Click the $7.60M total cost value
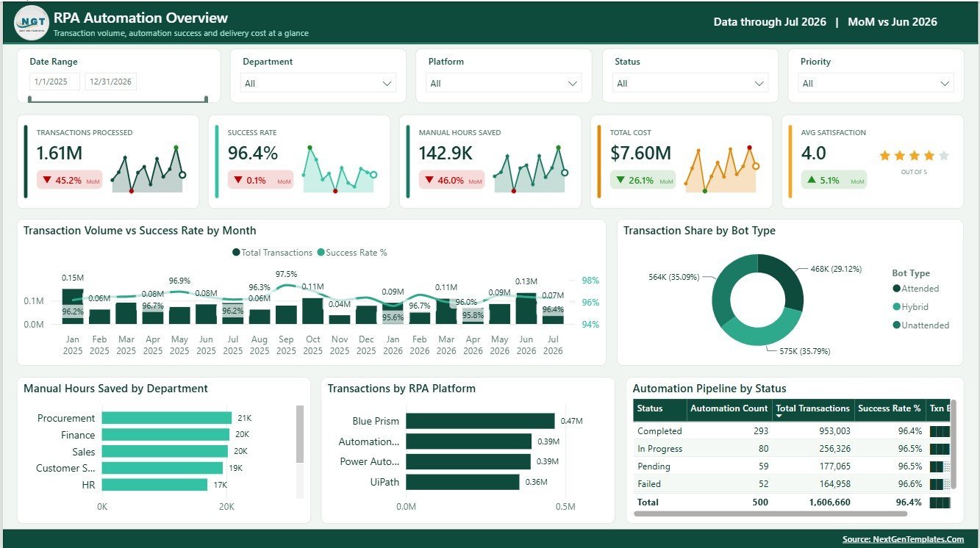The width and height of the screenshot is (980, 548). 640,154
